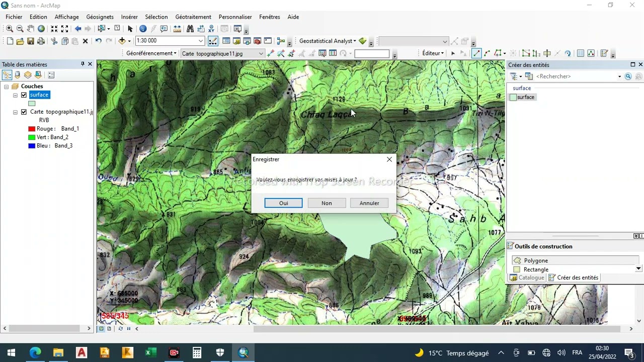Open the Carte topographique11.jpg layer dropdown

coord(261,53)
